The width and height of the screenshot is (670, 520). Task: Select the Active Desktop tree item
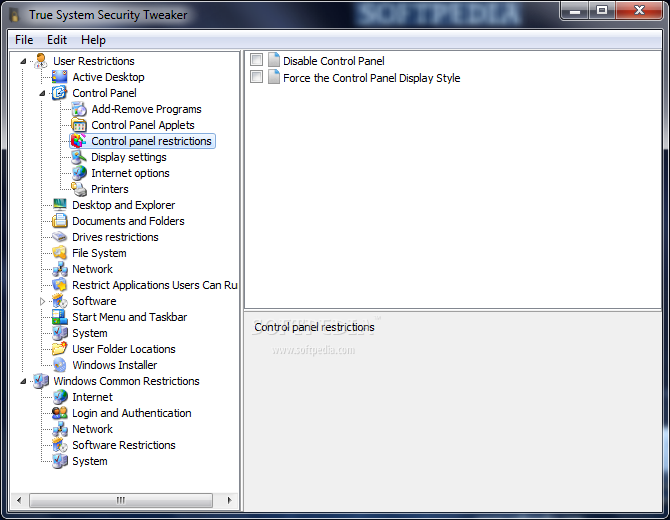(x=108, y=77)
